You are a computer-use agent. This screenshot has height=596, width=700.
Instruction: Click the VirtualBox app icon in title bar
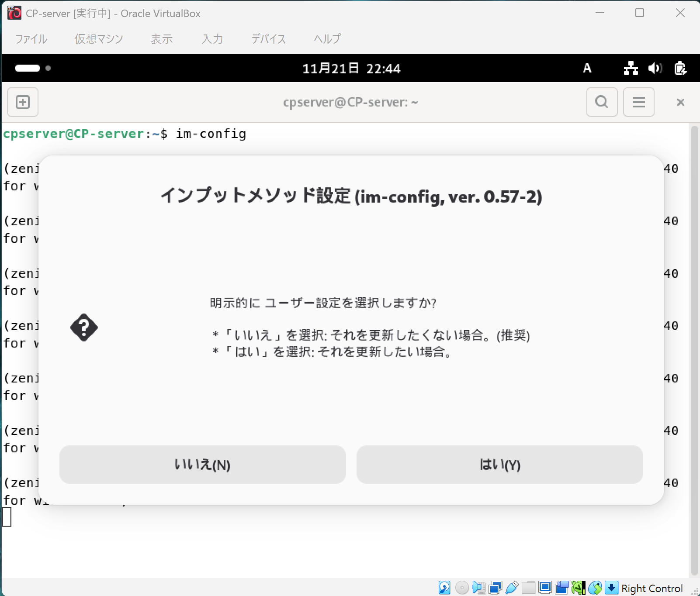pyautogui.click(x=14, y=13)
